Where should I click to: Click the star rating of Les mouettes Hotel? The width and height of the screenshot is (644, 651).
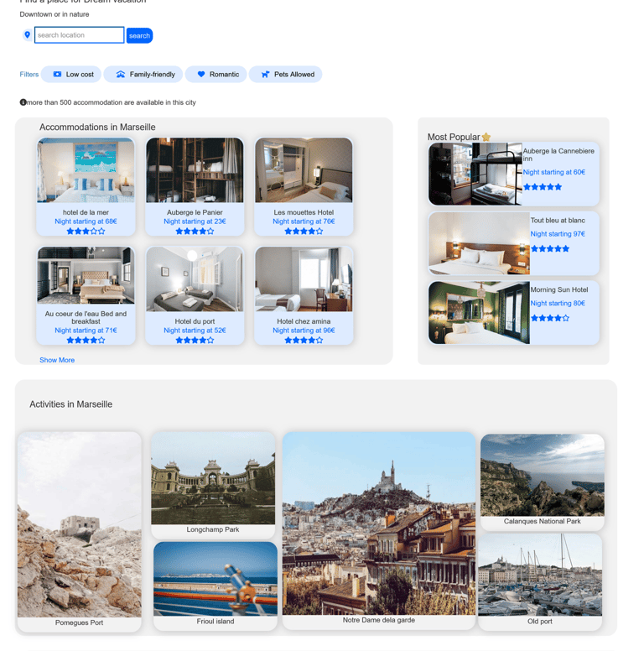304,232
